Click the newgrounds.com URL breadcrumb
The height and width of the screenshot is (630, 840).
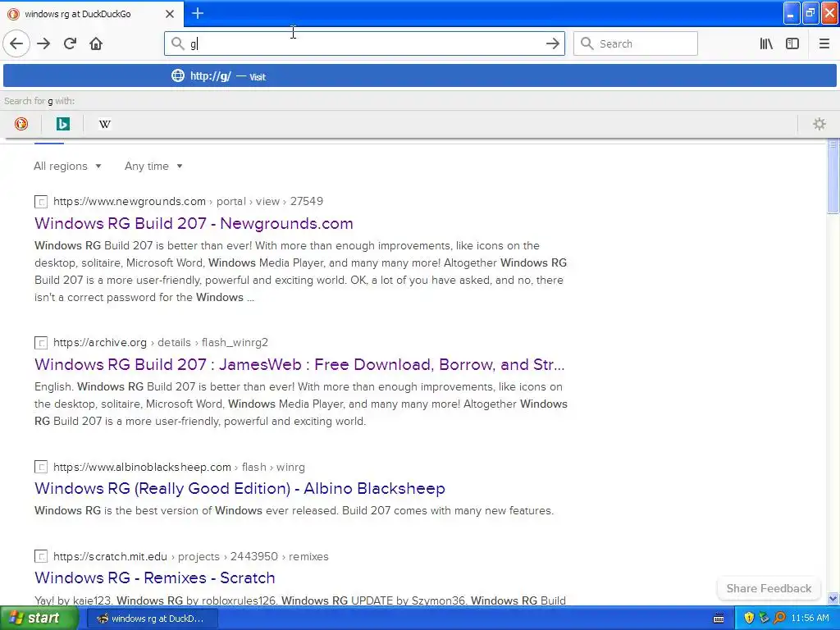coord(188,202)
